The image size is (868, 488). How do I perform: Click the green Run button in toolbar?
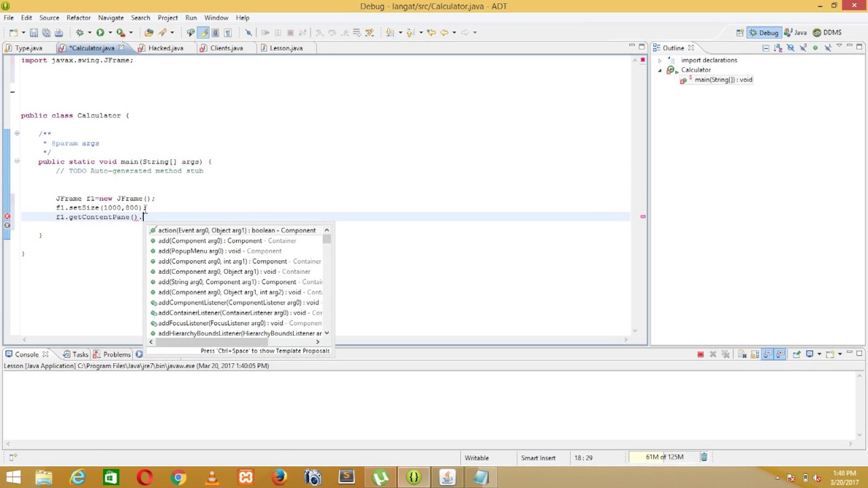click(100, 33)
